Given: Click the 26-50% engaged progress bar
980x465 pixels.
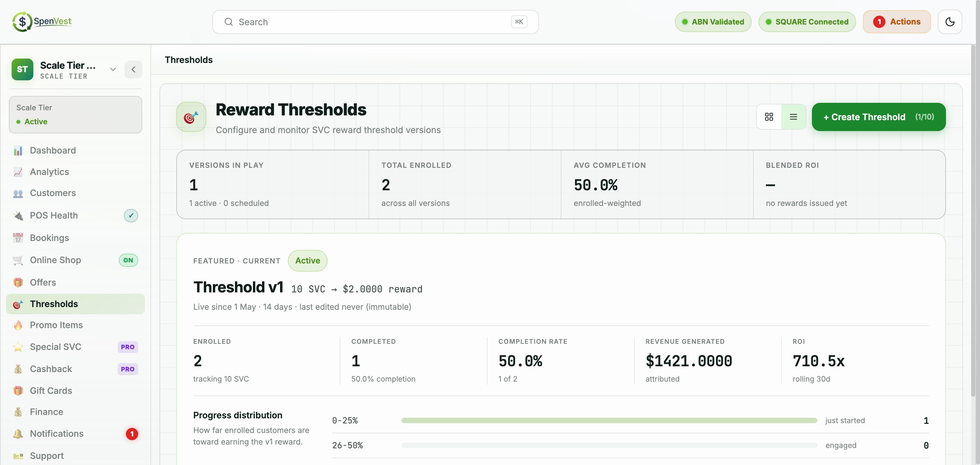Looking at the screenshot, I should 609,445.
